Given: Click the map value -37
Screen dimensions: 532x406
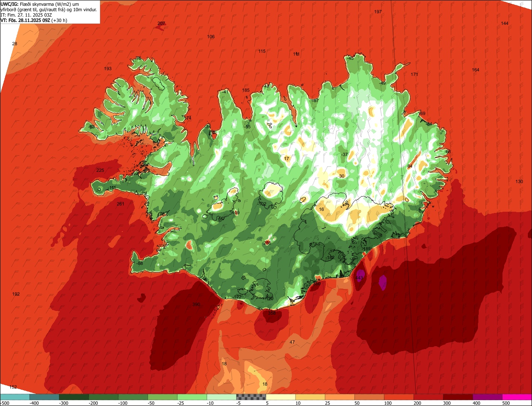Looking at the screenshot, I should point(345,154).
